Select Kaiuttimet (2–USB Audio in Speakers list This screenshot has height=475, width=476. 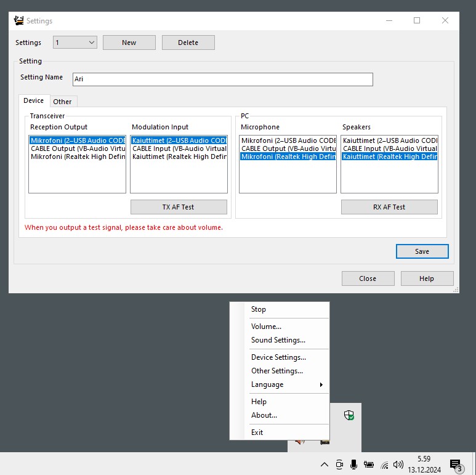[x=389, y=140]
